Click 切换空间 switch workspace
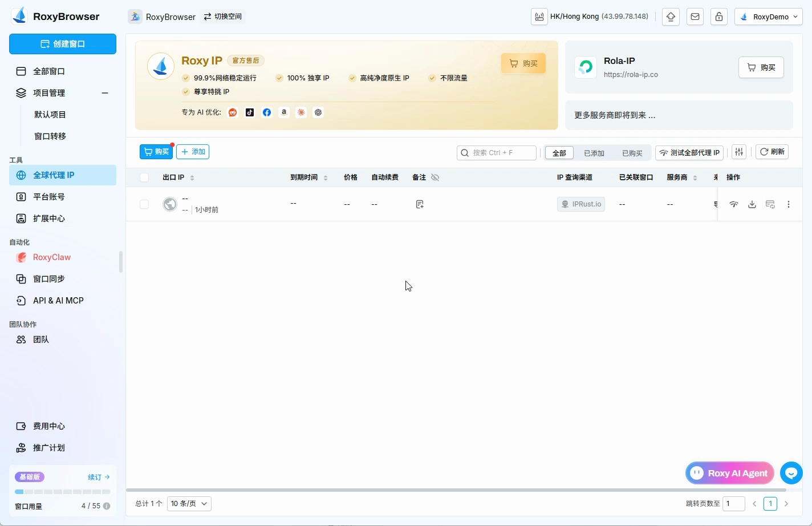Screen dimensions: 812x526 click(x=223, y=17)
